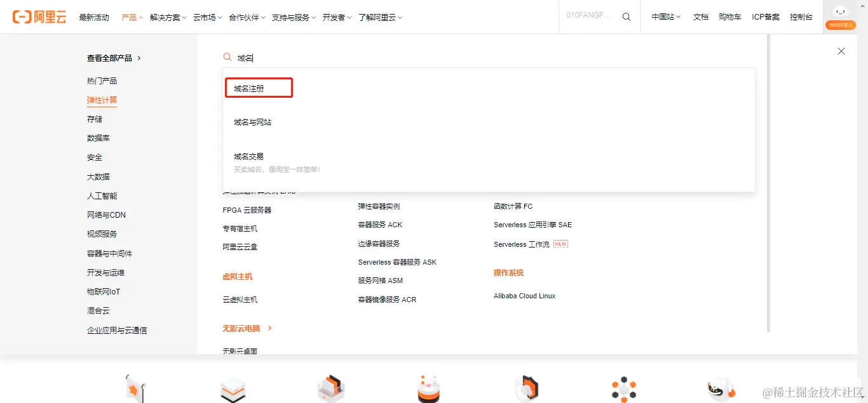Select the 存储 category
Image resolution: width=868 pixels, height=403 pixels.
click(x=94, y=119)
